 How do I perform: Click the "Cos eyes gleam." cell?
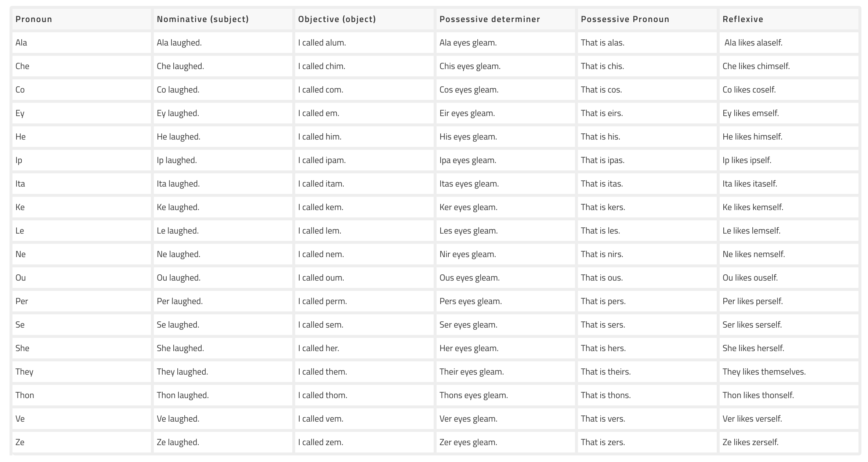(469, 90)
